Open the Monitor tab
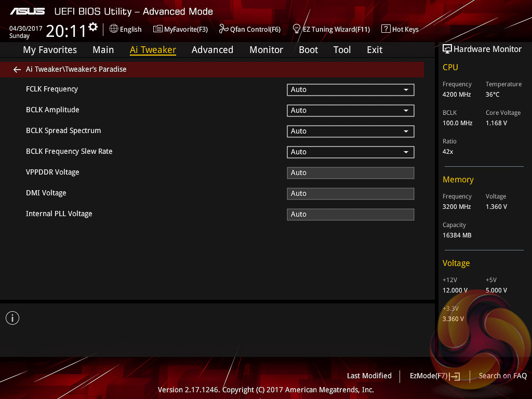Screen dimensions: 532x399 coord(266,50)
